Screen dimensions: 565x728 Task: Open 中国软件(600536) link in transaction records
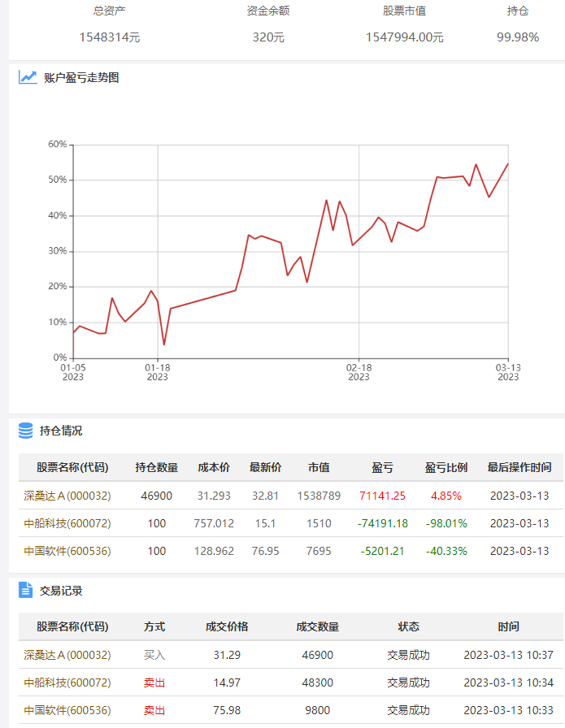(x=67, y=710)
